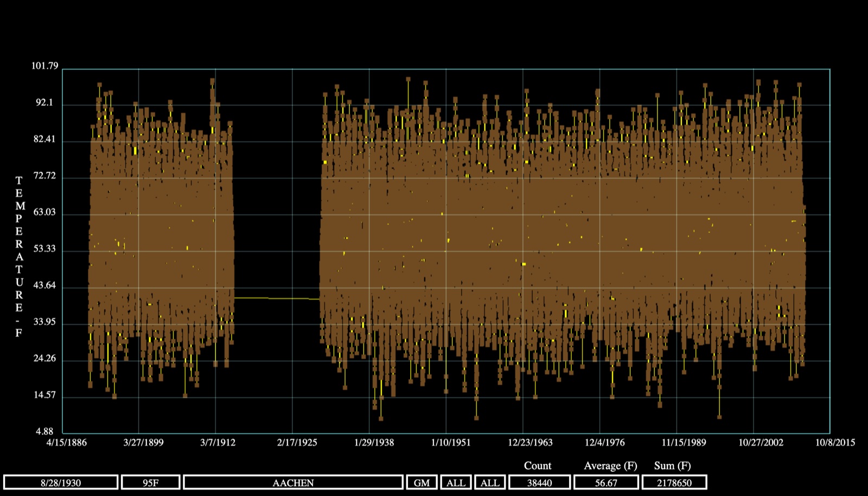Click the Count label
This screenshot has width=868, height=496.
(x=538, y=466)
